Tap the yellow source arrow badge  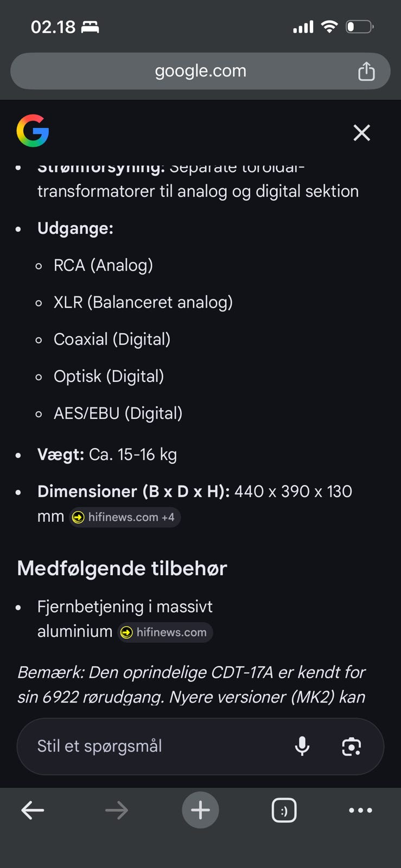(78, 517)
